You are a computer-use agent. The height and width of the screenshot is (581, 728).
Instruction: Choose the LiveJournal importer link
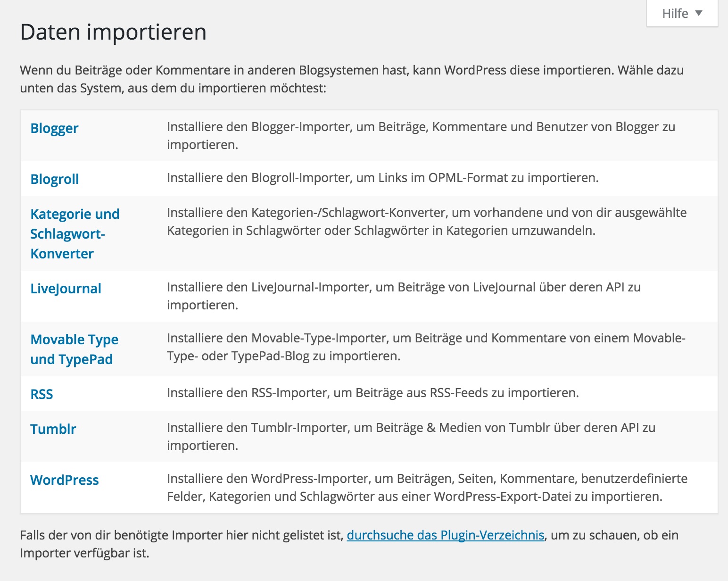[x=66, y=289]
